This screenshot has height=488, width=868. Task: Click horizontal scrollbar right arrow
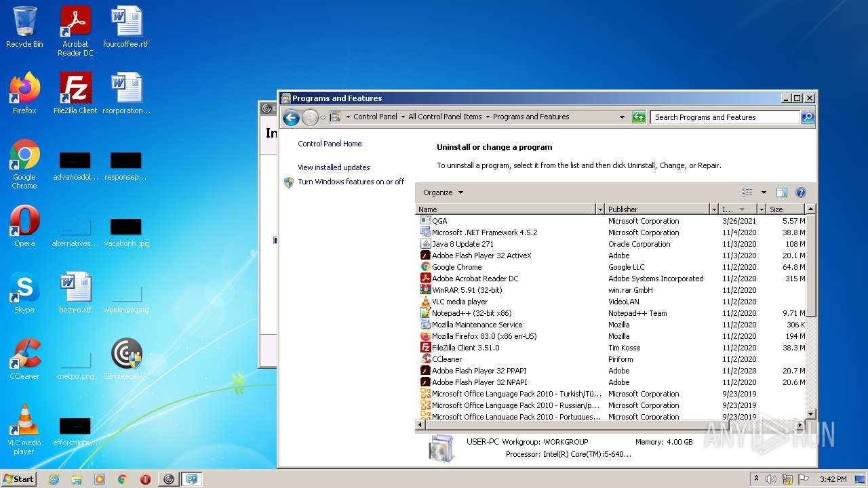pyautogui.click(x=800, y=425)
